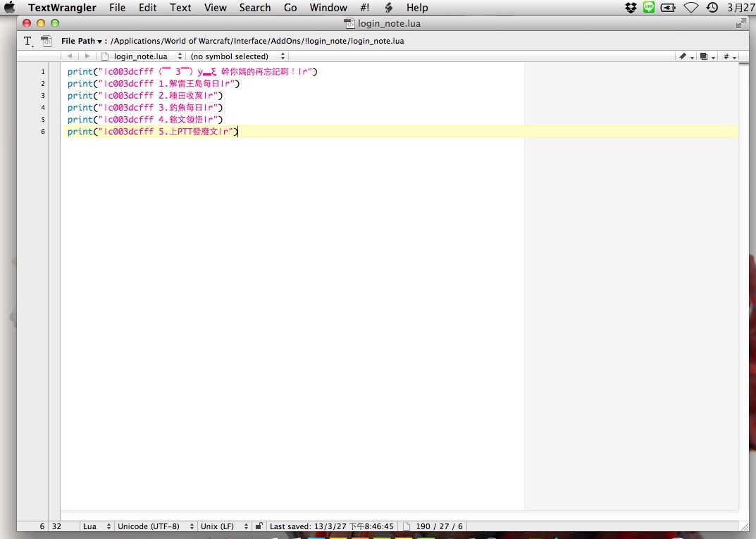
Task: Click line number 5 in the gutter
Action: tap(42, 120)
